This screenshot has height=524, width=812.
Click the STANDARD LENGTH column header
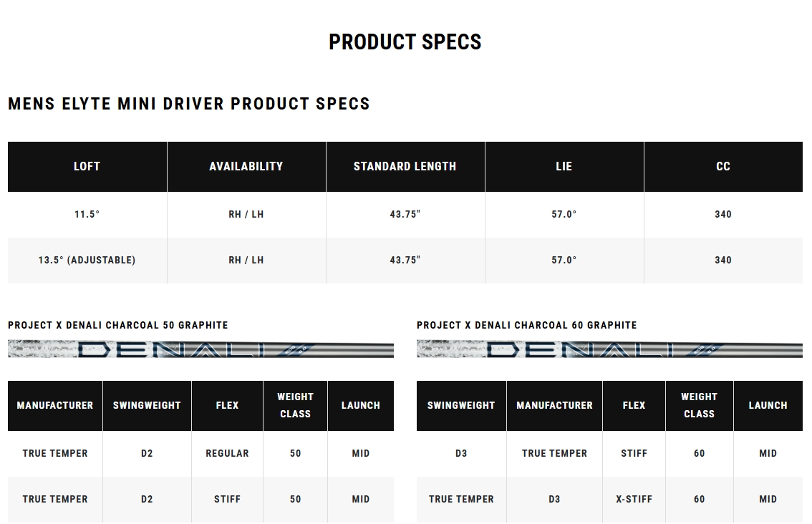405,166
